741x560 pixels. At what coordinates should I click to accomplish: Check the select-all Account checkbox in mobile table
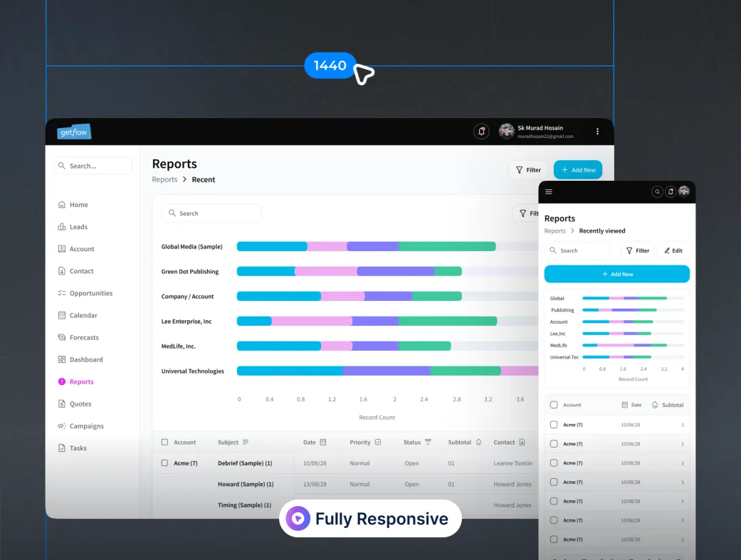pyautogui.click(x=554, y=405)
